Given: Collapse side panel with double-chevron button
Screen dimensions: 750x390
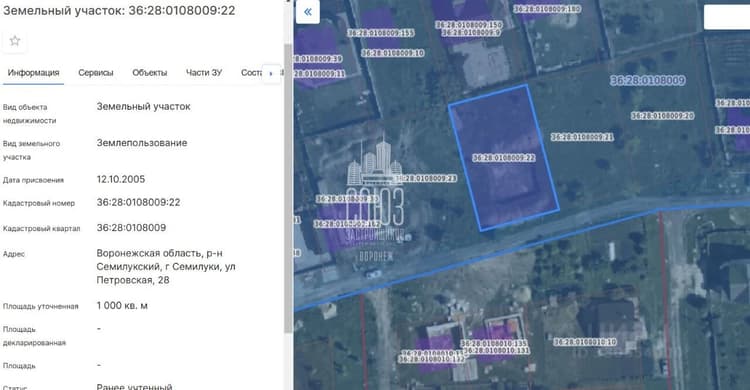Looking at the screenshot, I should (308, 12).
